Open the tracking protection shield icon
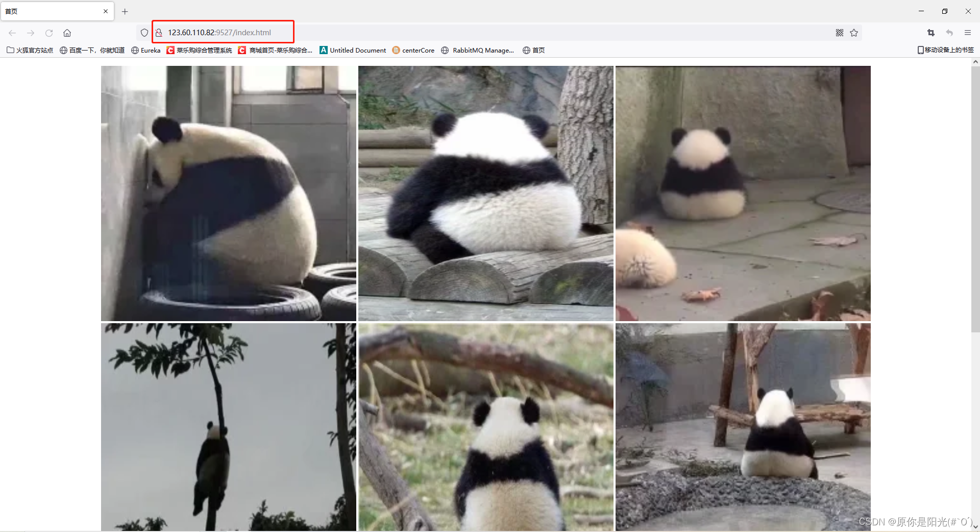Image resolution: width=980 pixels, height=532 pixels. click(144, 33)
